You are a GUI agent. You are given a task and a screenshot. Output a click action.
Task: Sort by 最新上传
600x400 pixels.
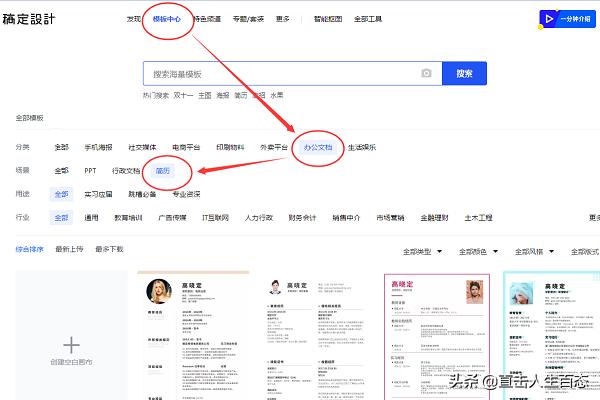tap(69, 249)
